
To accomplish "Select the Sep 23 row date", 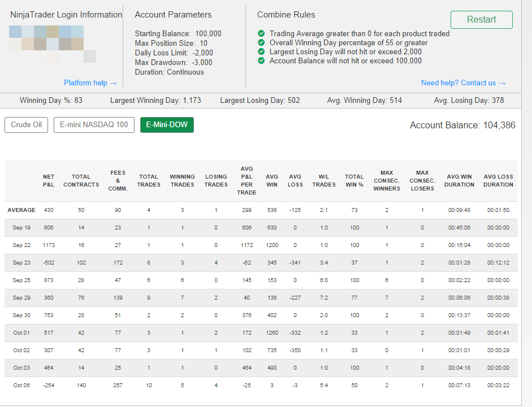I will (x=21, y=263).
